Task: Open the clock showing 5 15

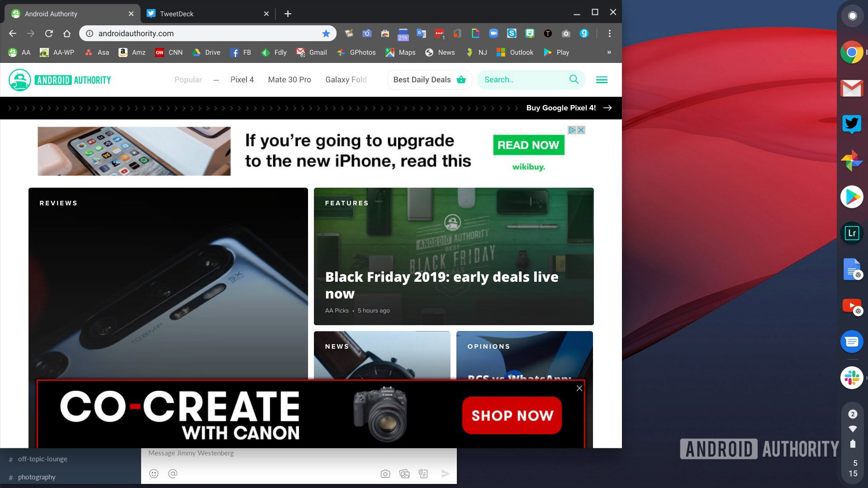Action: tap(853, 469)
